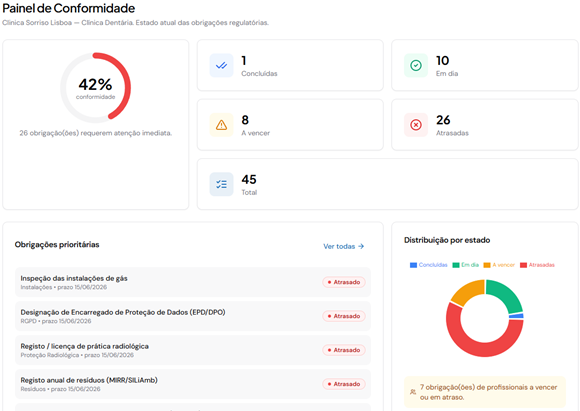Open the Concluídas card showing 1
Viewport: 580px width, 411px height.
tap(290, 65)
